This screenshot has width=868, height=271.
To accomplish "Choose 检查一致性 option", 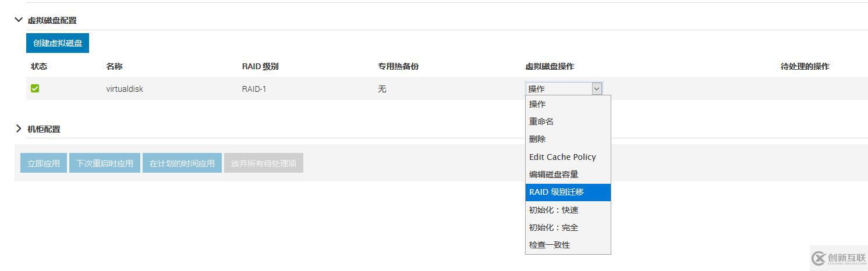I will click(550, 245).
